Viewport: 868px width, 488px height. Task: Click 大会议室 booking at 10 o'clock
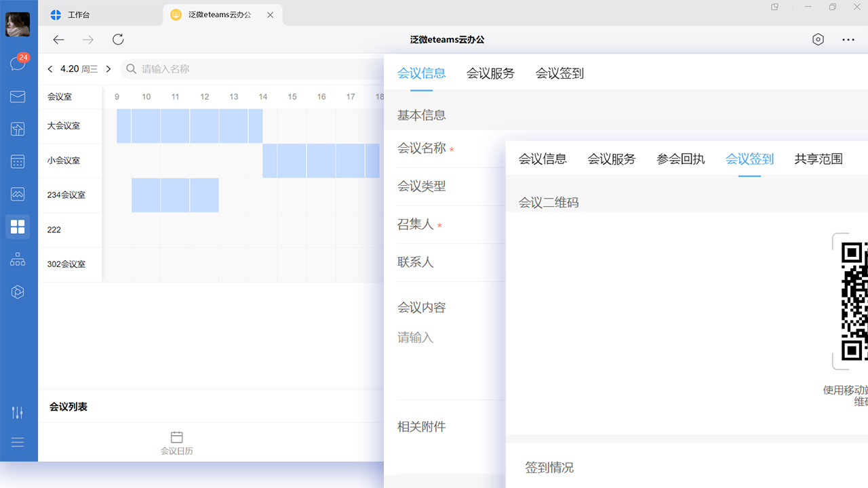click(x=146, y=126)
